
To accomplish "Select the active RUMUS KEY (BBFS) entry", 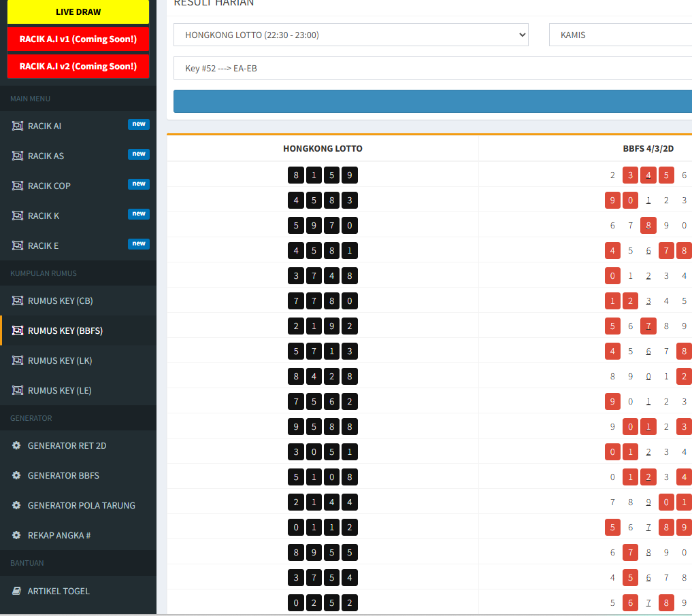I will click(x=78, y=330).
